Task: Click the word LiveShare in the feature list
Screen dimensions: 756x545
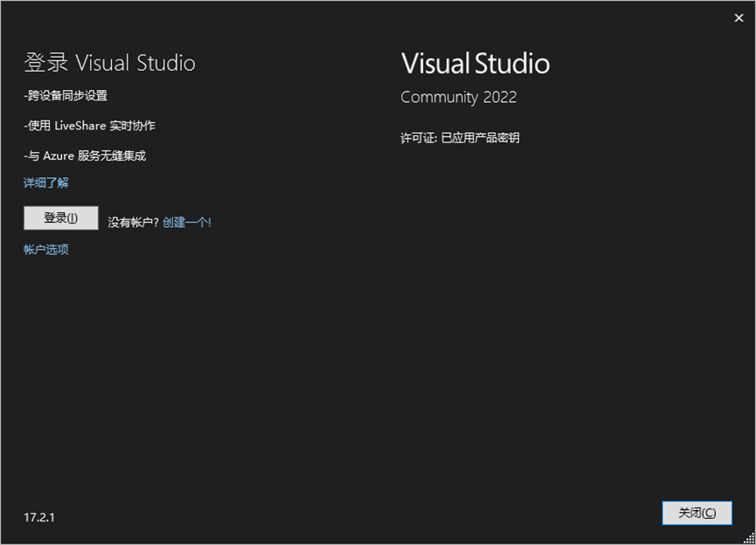Action: (80, 126)
